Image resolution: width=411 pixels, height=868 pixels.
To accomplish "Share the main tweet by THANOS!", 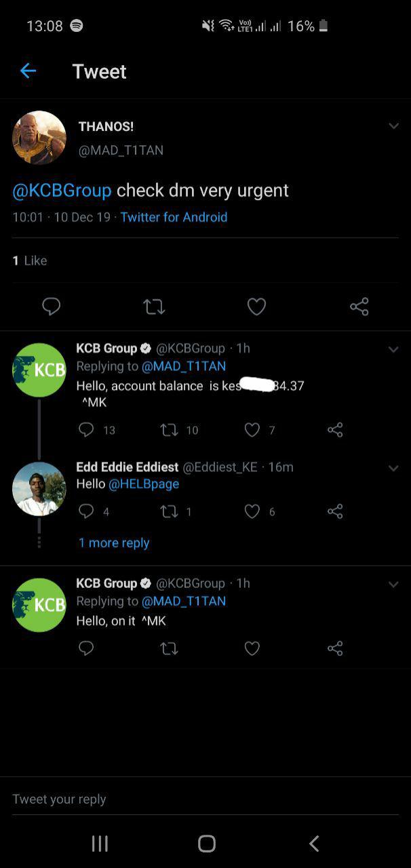I will [x=359, y=307].
